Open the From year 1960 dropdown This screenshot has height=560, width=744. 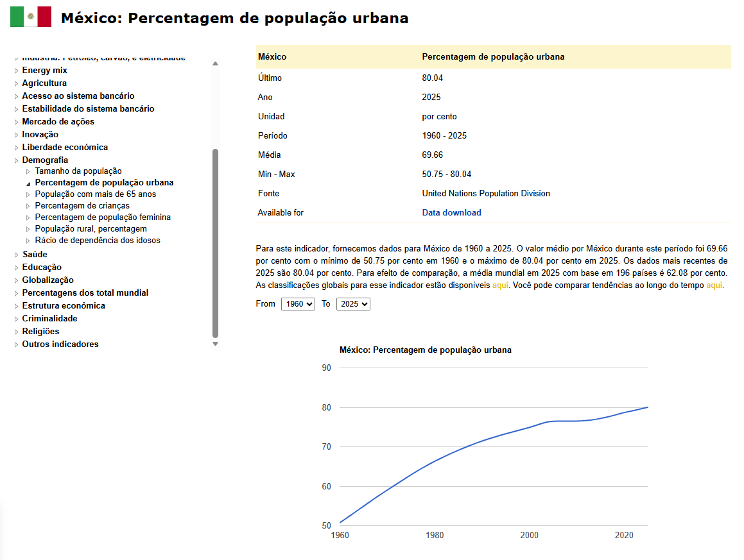tap(298, 304)
